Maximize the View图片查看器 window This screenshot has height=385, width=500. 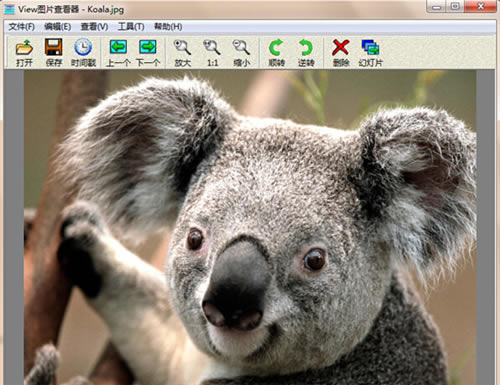(x=455, y=6)
